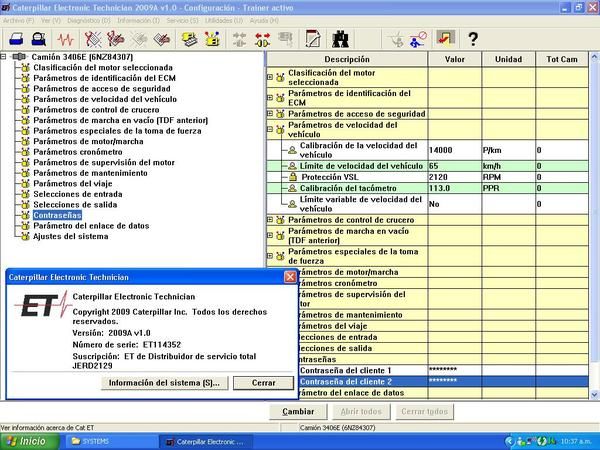This screenshot has height=450, width=600.
Task: Close the About dialog with the red X
Action: [x=290, y=277]
